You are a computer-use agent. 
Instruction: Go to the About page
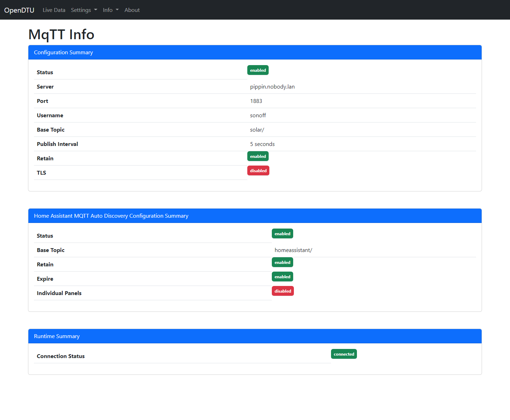[132, 10]
